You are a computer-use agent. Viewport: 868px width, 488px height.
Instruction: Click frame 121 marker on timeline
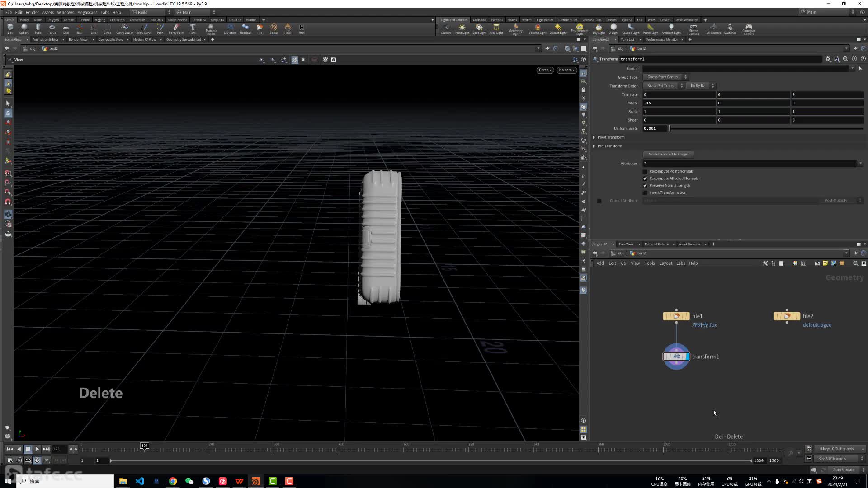[x=144, y=446]
